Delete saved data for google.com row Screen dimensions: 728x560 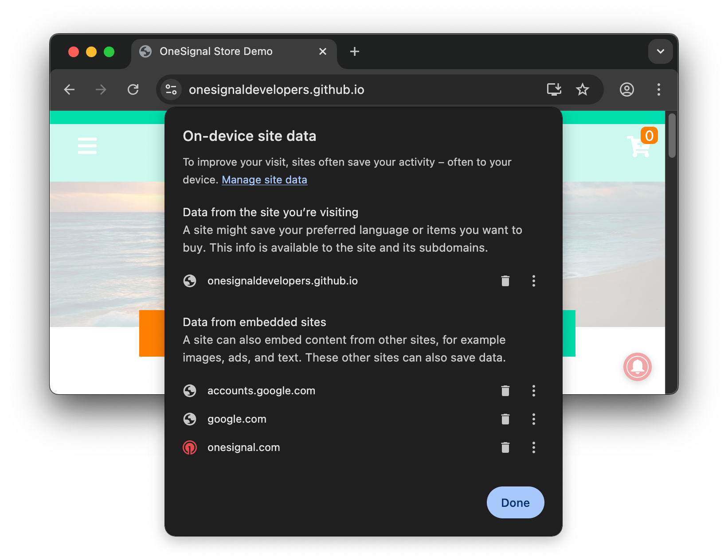[505, 419]
